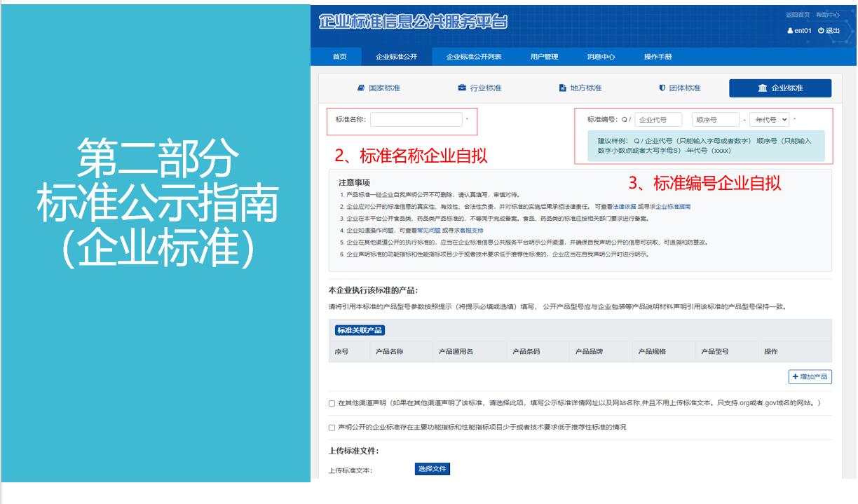This screenshot has width=858, height=504.
Task: Open the 企业标准指南 link in notes
Action: (x=673, y=207)
